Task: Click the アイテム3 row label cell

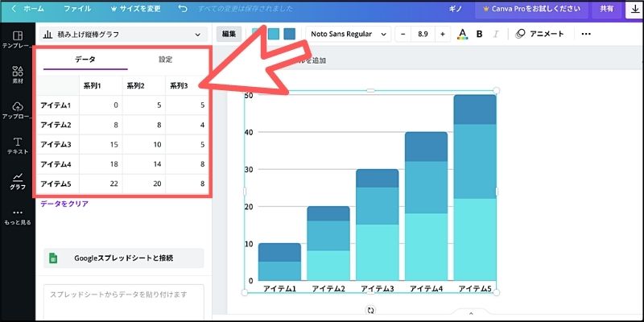Action: [x=57, y=145]
